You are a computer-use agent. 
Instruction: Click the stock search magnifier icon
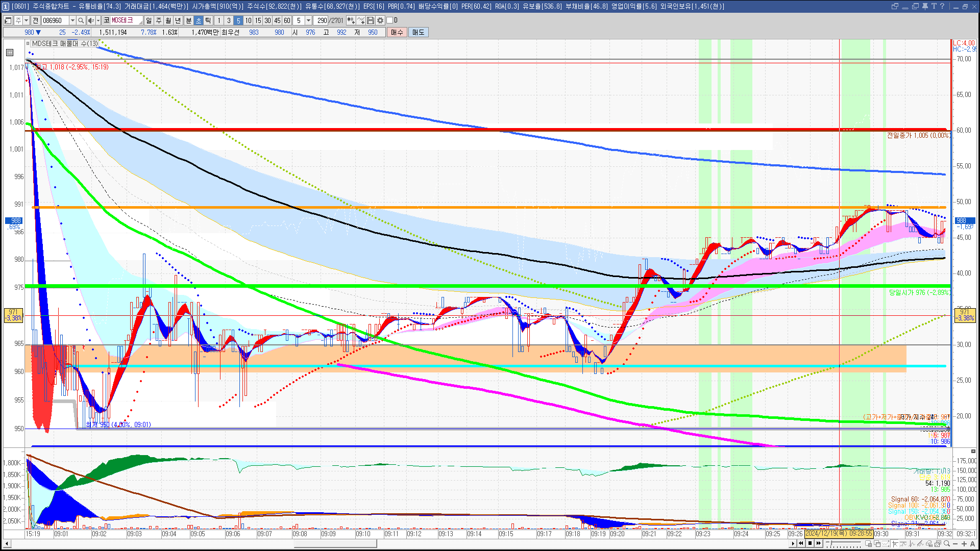[x=81, y=20]
